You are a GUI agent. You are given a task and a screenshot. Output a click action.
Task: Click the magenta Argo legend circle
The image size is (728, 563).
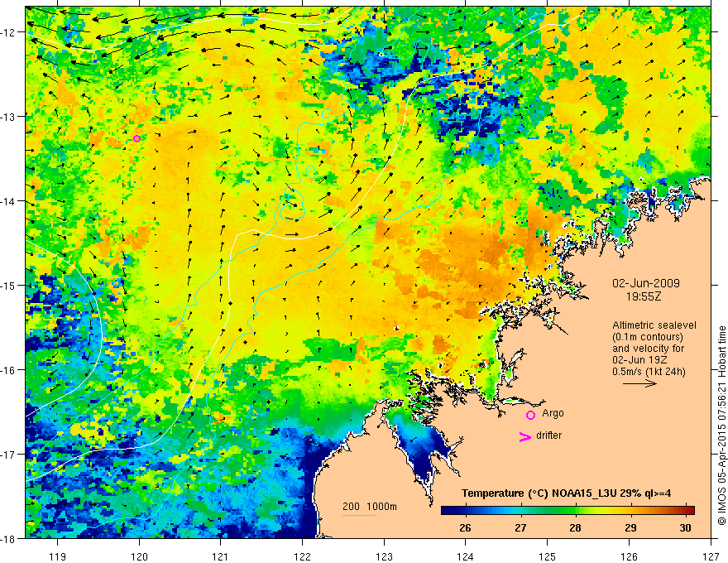[x=530, y=415]
